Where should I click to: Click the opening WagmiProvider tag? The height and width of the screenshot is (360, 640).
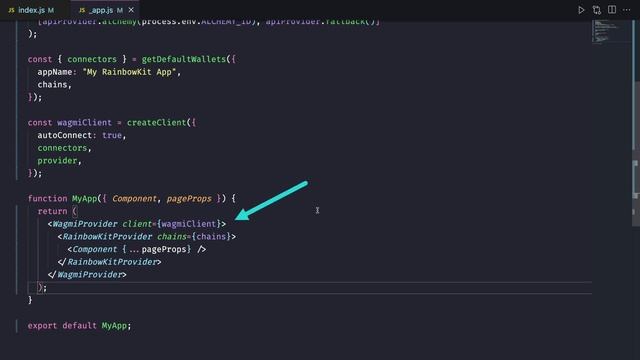point(137,224)
